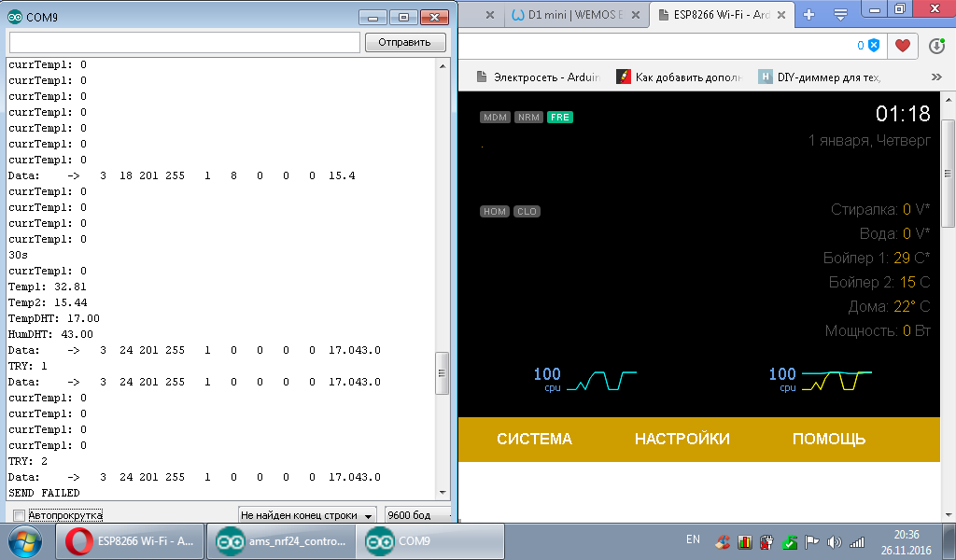Toggle the HOM badge
Image resolution: width=956 pixels, height=560 pixels.
(495, 212)
